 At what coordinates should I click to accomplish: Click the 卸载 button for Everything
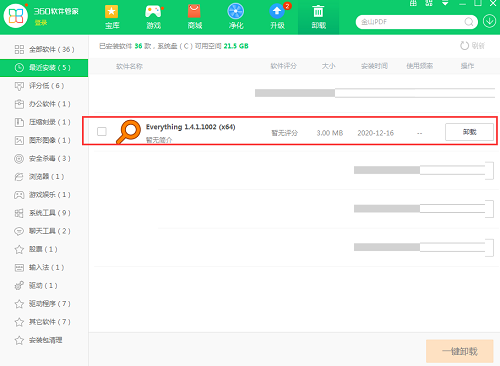pos(469,132)
